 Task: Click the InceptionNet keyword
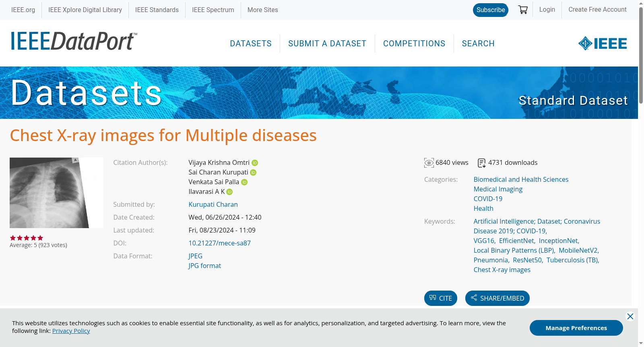[x=558, y=241]
